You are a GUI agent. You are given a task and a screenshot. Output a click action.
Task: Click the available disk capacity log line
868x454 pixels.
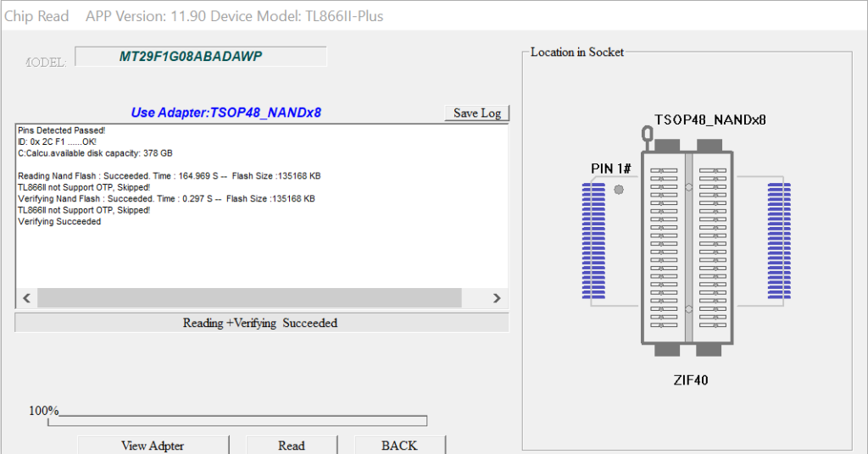coord(95,153)
